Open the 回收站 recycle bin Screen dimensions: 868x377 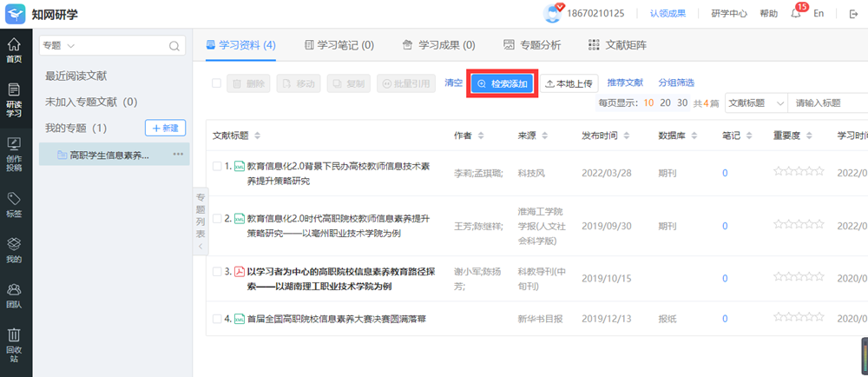(15, 346)
